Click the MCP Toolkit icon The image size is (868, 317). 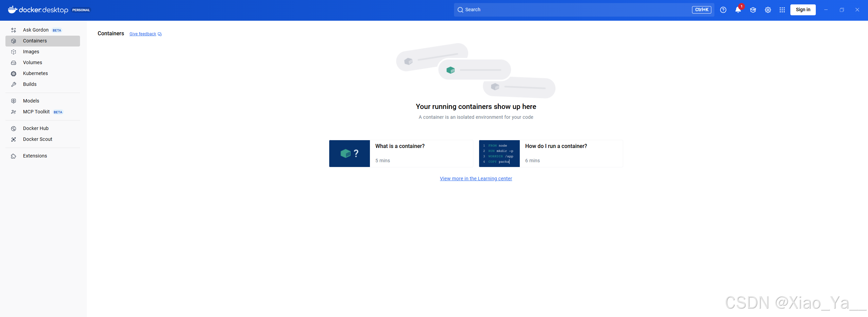click(x=14, y=112)
